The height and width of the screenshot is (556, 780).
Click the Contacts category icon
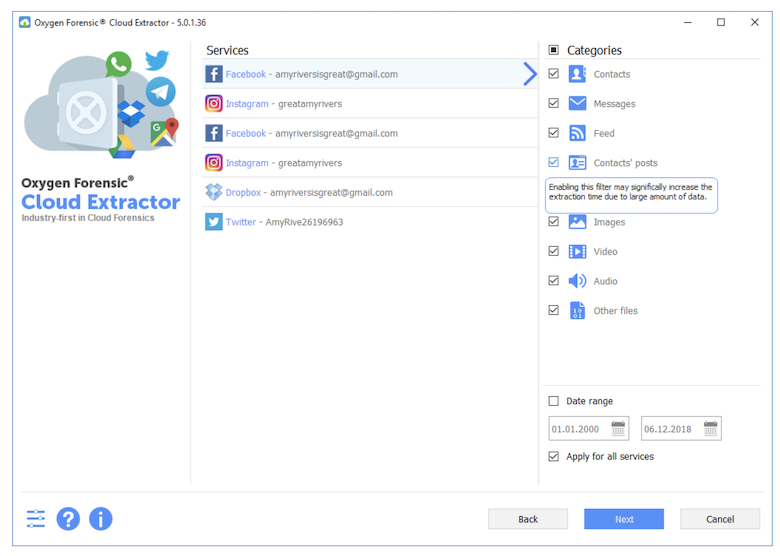point(577,74)
